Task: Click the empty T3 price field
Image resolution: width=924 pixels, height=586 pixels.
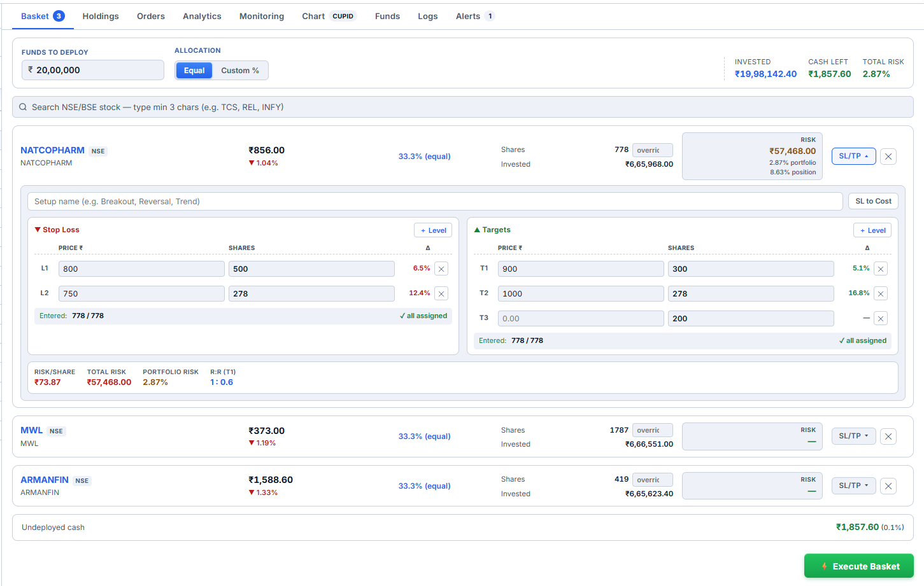Action: click(x=581, y=319)
